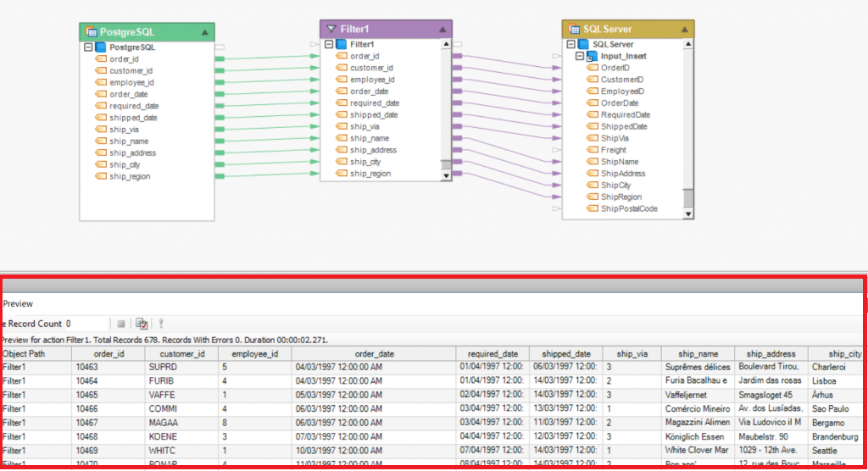Click the Input_Insert action icon
The width and height of the screenshot is (868, 471).
593,56
